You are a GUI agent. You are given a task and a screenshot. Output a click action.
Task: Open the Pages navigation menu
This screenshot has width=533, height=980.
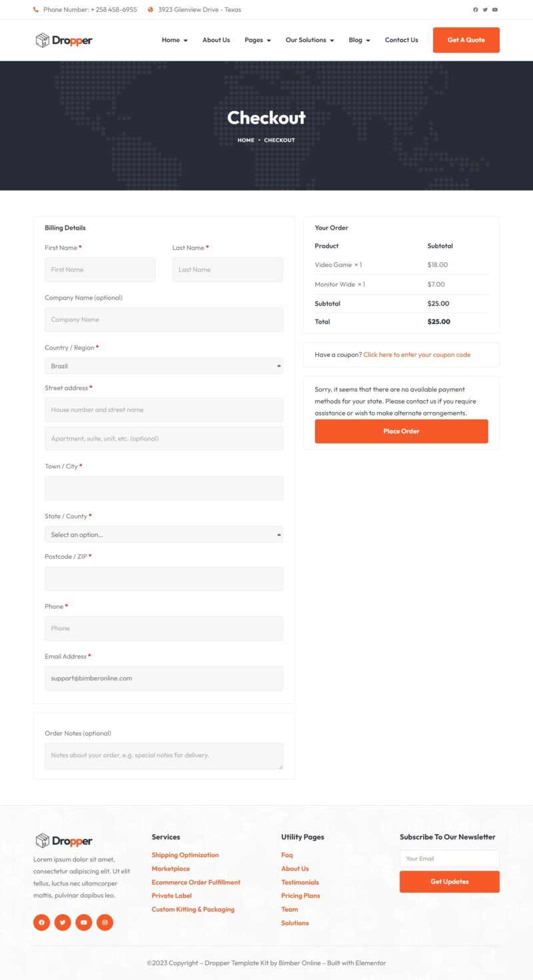[257, 40]
